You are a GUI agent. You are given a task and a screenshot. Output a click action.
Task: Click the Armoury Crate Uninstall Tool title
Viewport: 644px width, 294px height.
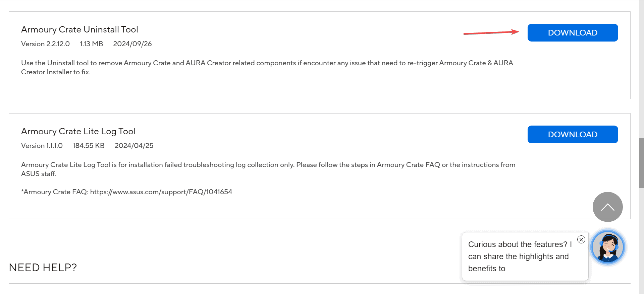(79, 30)
